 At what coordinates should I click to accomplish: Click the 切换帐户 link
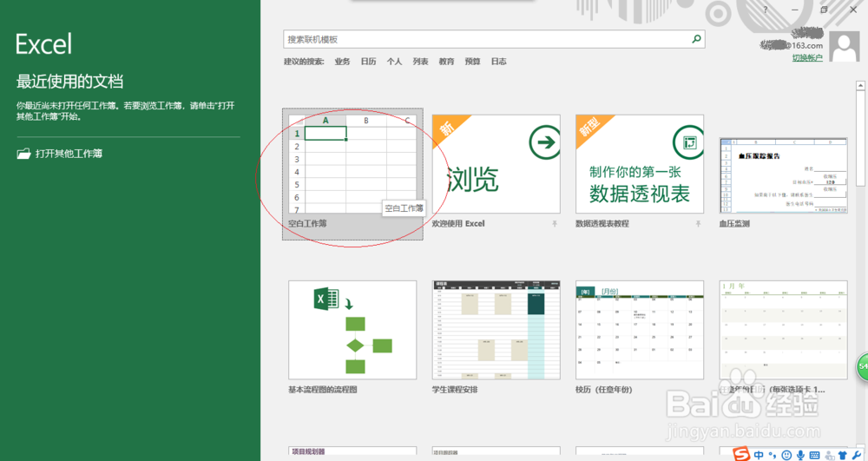[807, 57]
